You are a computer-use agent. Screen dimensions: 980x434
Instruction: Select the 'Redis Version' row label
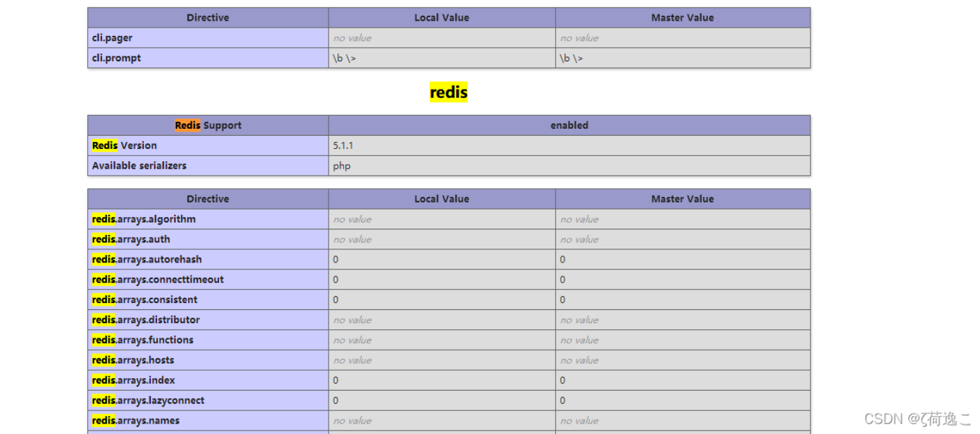point(208,145)
